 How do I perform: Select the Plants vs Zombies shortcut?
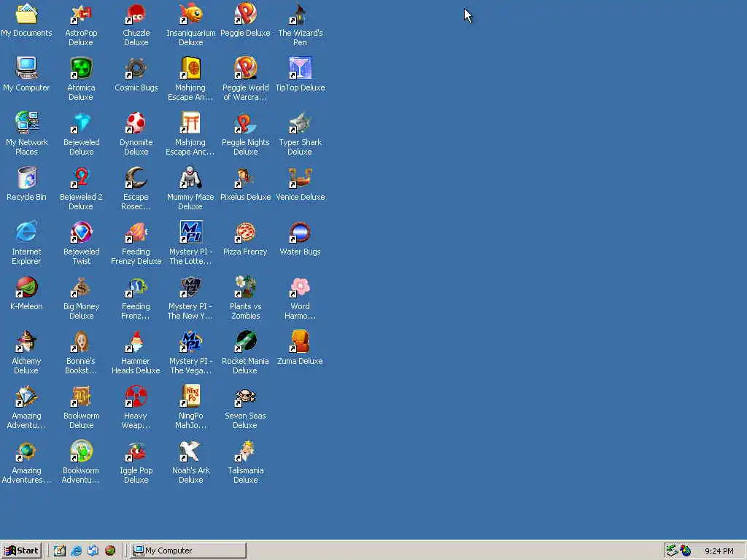coord(245,298)
